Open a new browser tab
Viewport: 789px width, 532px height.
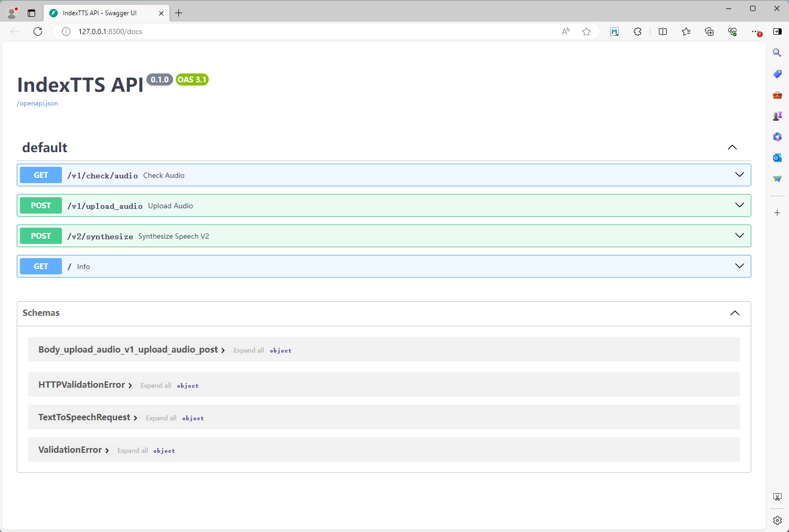coord(179,13)
